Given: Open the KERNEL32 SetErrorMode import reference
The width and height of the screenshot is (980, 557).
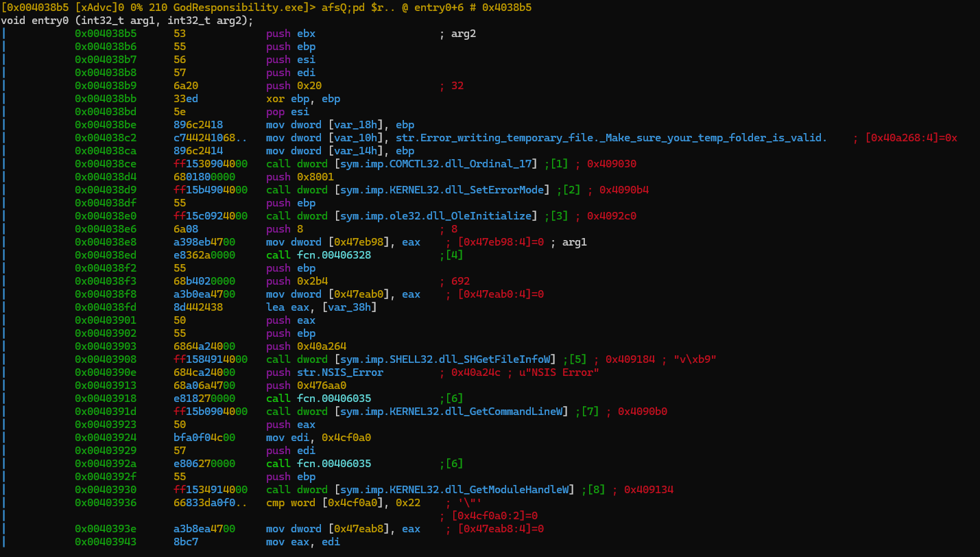Looking at the screenshot, I should (445, 190).
